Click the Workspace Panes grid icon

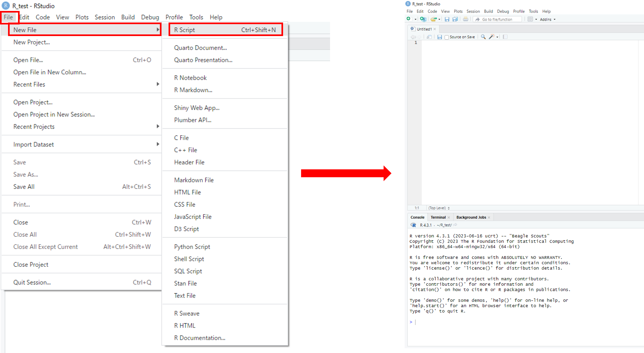[x=530, y=19]
